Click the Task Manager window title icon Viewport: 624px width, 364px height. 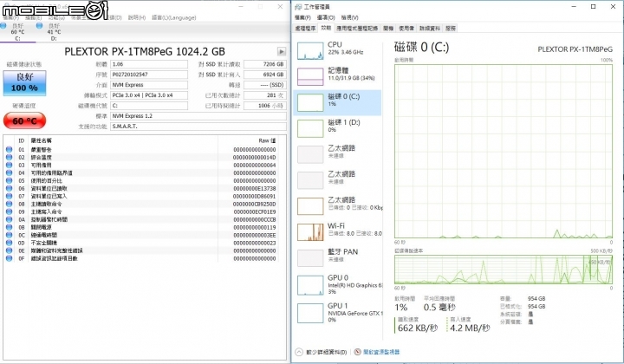[298, 7]
